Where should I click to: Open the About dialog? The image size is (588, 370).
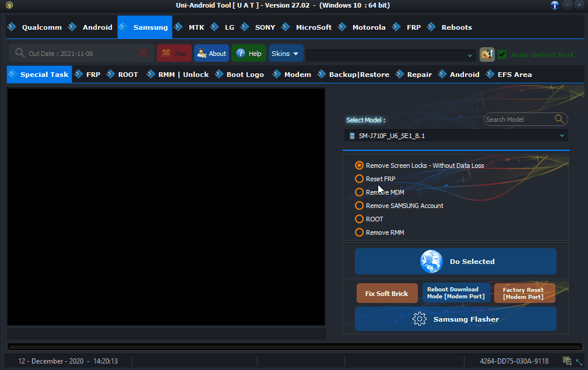pos(212,53)
